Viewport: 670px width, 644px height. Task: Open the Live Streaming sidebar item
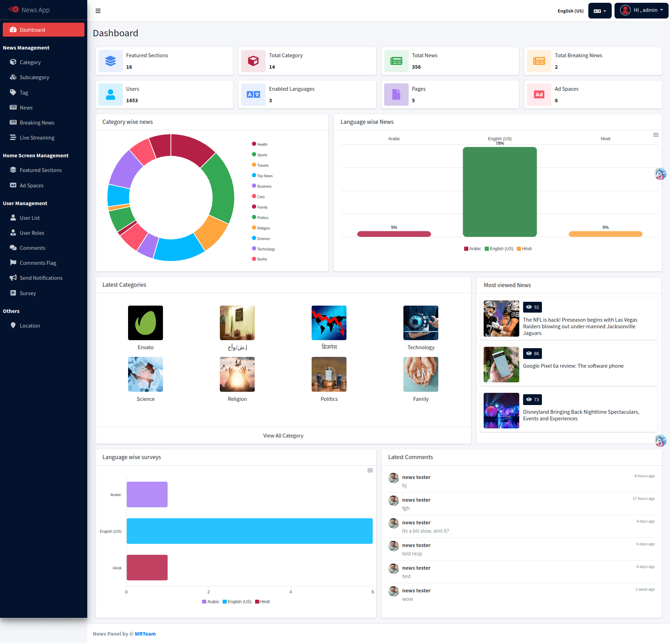(x=37, y=138)
